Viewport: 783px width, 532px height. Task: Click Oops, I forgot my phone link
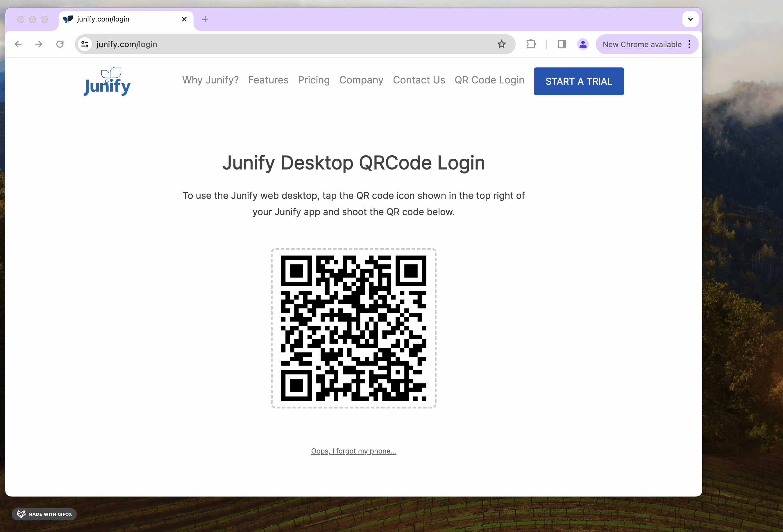[x=353, y=451]
